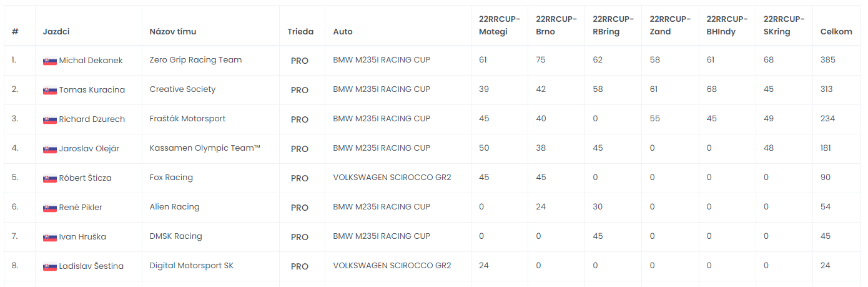Open driver Michal Dekanek's name
This screenshot has width=868, height=287.
[x=91, y=61]
